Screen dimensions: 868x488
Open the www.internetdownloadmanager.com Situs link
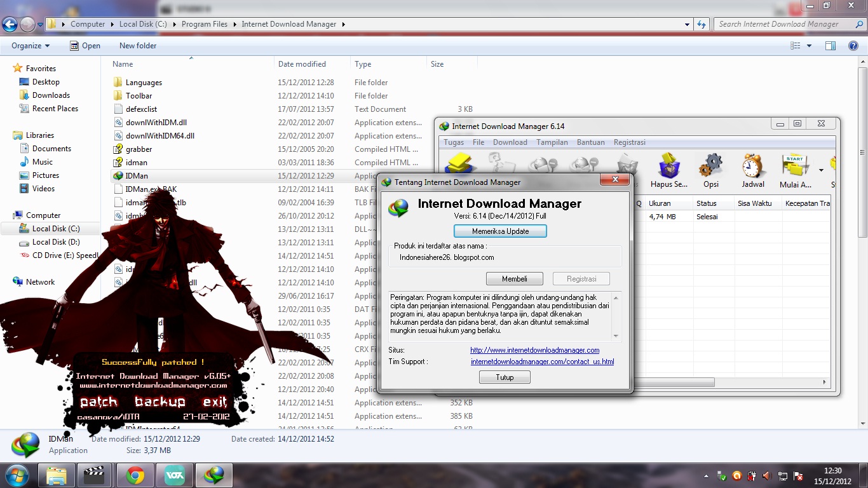pyautogui.click(x=535, y=350)
